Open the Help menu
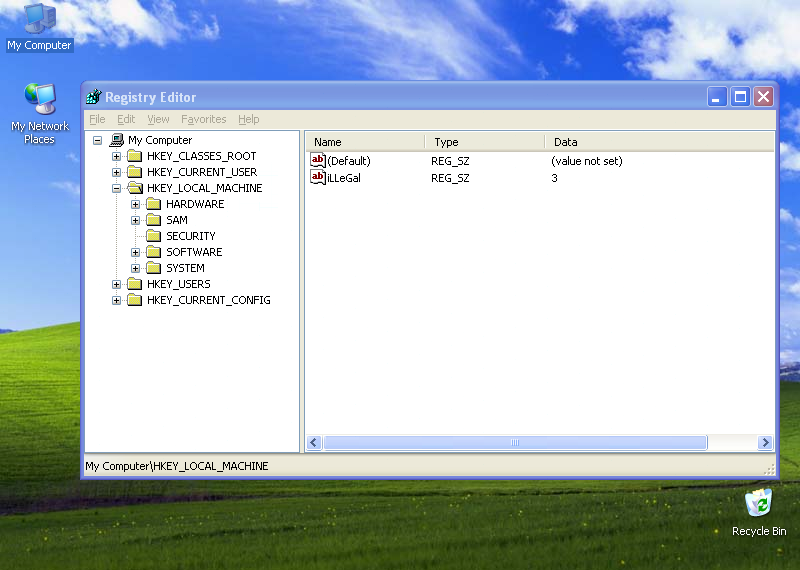Image resolution: width=800 pixels, height=570 pixels. pyautogui.click(x=248, y=119)
